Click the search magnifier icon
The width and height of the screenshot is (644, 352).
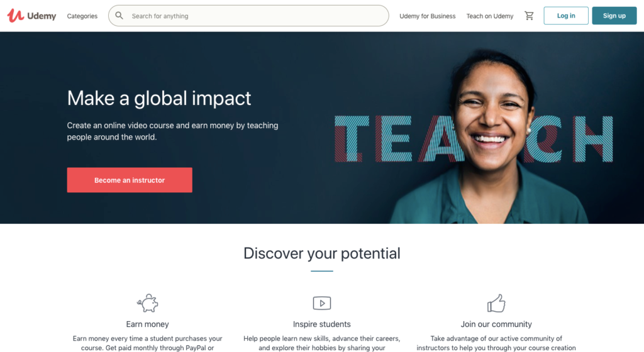pos(119,16)
